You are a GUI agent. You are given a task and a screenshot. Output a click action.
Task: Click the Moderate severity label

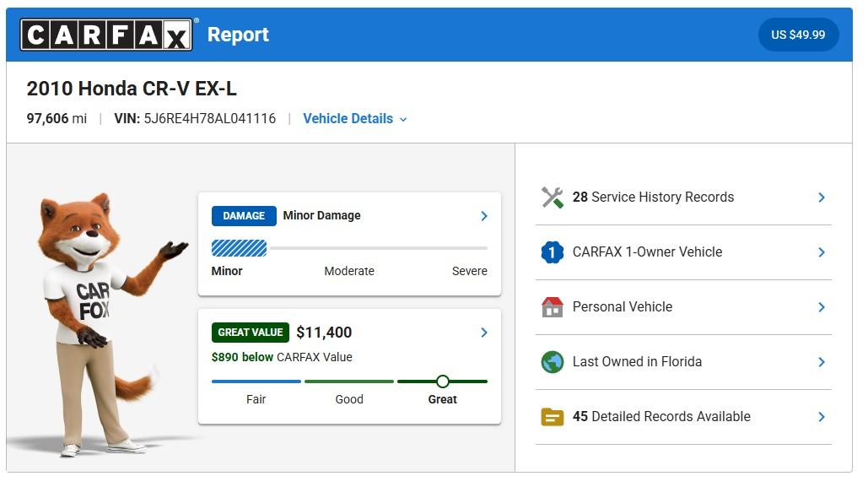pyautogui.click(x=349, y=271)
